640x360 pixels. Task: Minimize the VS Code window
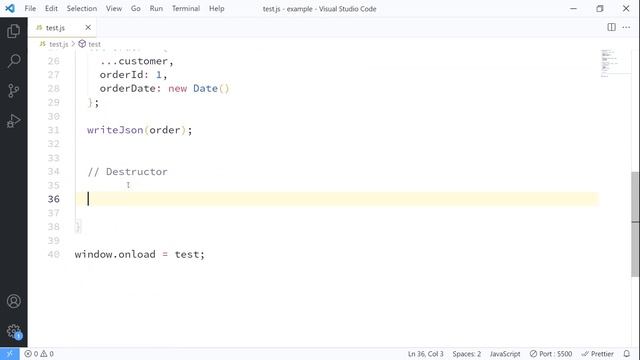click(573, 9)
